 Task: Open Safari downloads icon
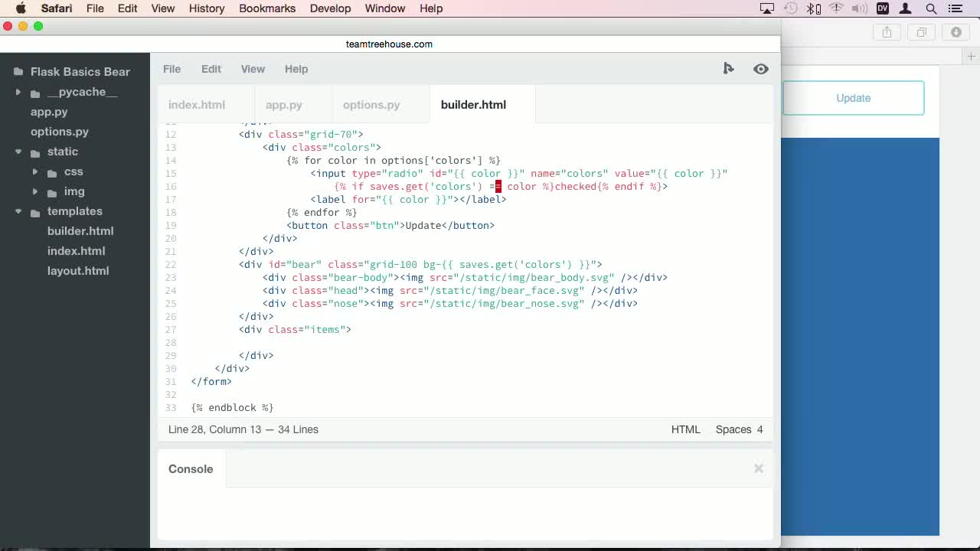(x=955, y=32)
